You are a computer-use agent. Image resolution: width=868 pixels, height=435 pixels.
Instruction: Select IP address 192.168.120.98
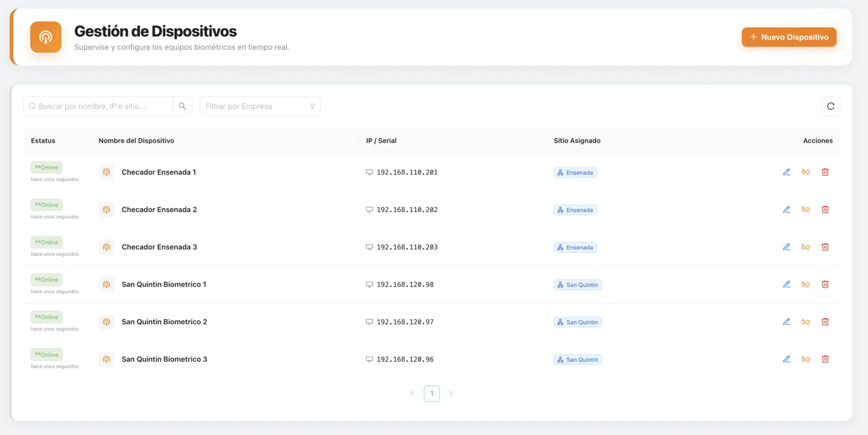pos(405,285)
